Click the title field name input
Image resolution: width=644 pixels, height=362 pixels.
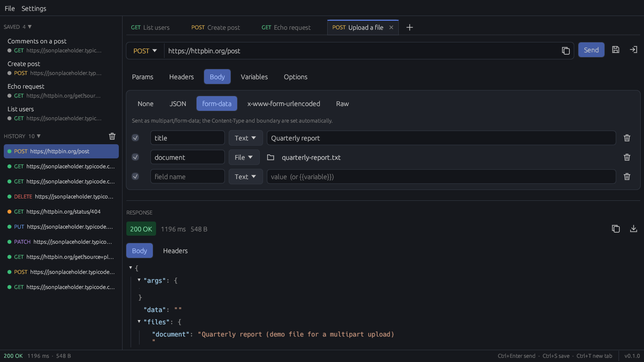pyautogui.click(x=188, y=138)
